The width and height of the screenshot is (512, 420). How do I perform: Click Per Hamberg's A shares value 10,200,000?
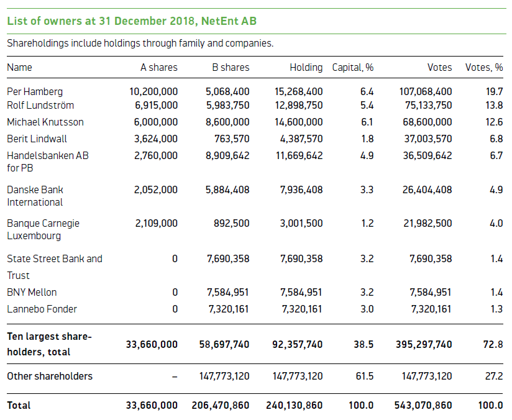[153, 92]
